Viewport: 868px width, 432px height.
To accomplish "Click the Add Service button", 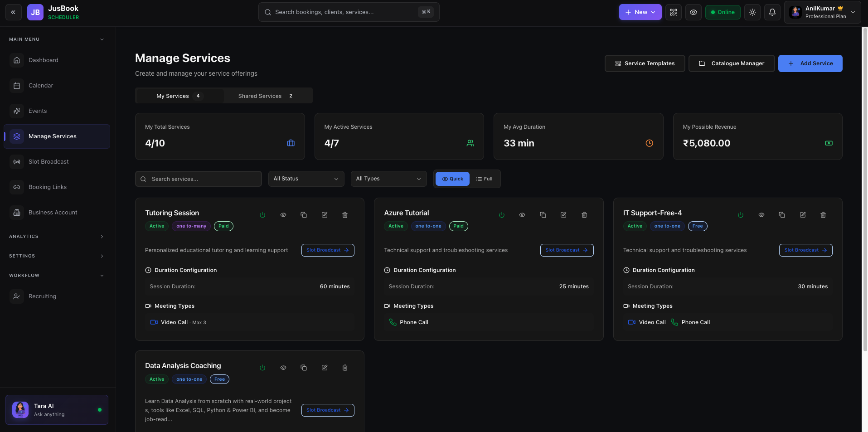I will tap(810, 63).
